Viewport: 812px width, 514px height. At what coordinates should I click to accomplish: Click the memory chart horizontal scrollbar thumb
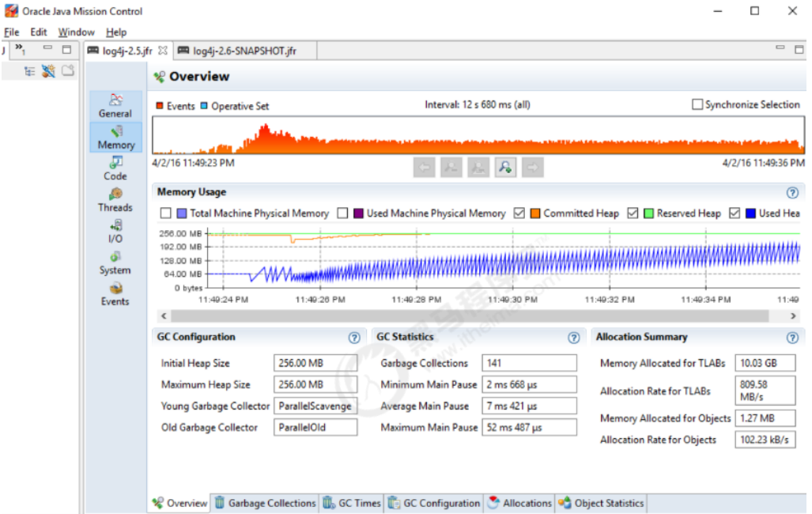tap(470, 316)
